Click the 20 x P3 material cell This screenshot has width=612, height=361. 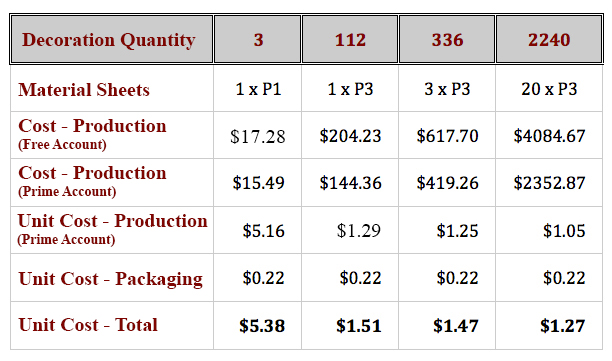549,89
